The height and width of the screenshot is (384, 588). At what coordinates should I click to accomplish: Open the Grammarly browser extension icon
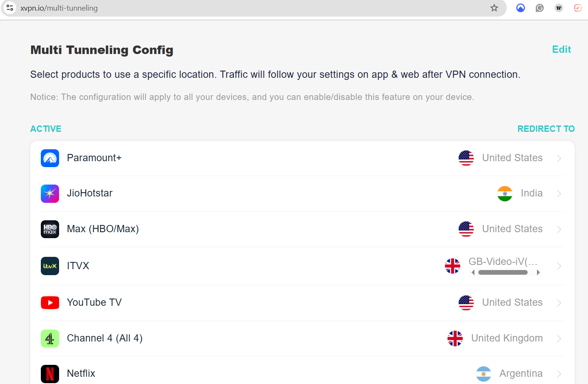point(540,8)
